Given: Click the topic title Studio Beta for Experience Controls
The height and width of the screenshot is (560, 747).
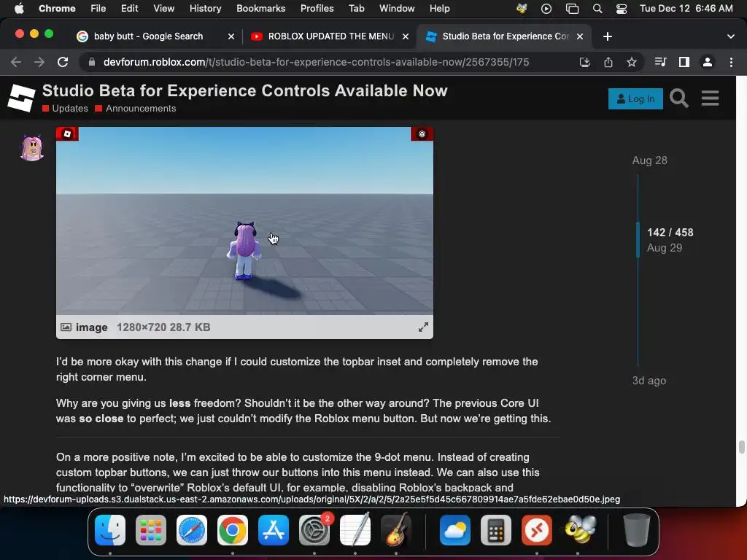Looking at the screenshot, I should coord(245,90).
